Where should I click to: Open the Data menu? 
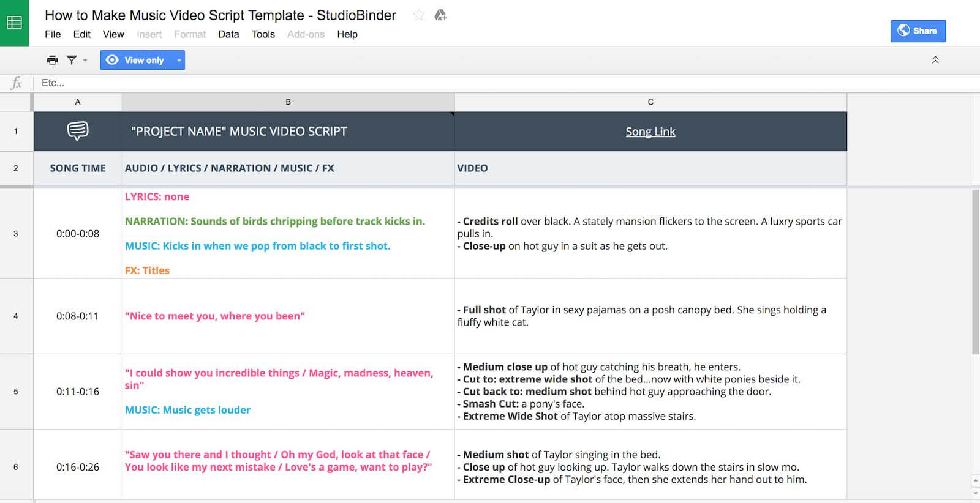pos(228,34)
